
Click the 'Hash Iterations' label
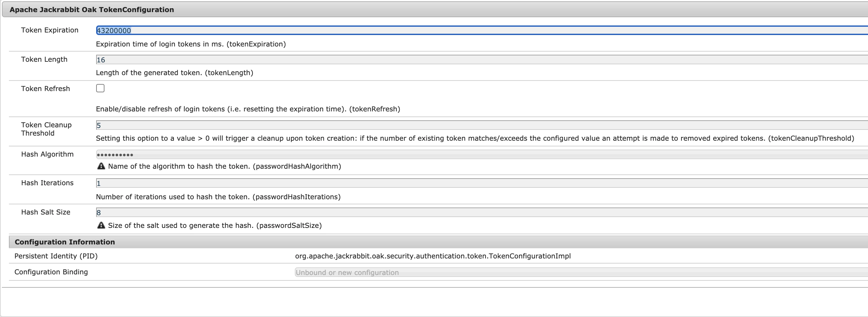point(47,183)
